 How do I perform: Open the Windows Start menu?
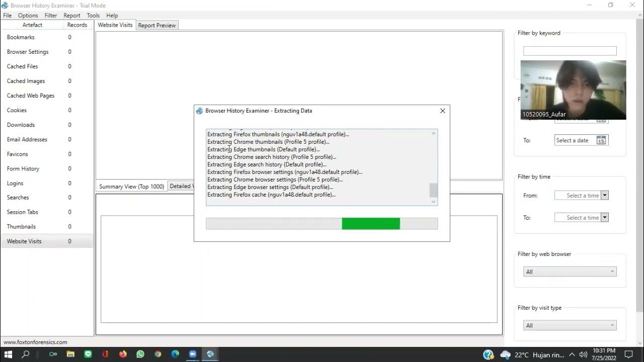8,354
